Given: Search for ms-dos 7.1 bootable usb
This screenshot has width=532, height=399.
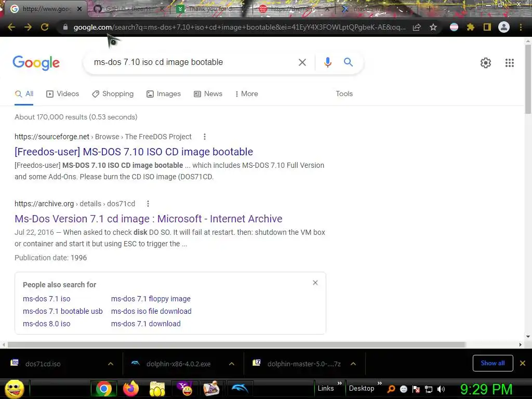Looking at the screenshot, I should click(62, 311).
